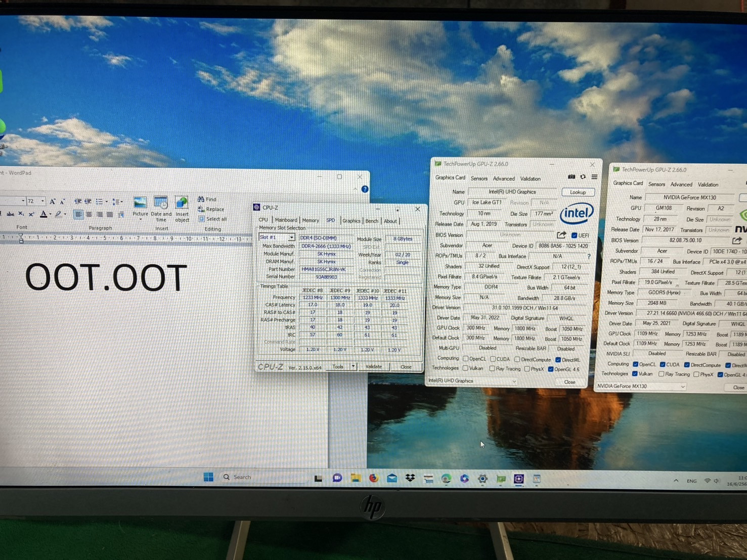This screenshot has height=560, width=747.
Task: Click Insert object in WordPad
Action: (x=182, y=209)
